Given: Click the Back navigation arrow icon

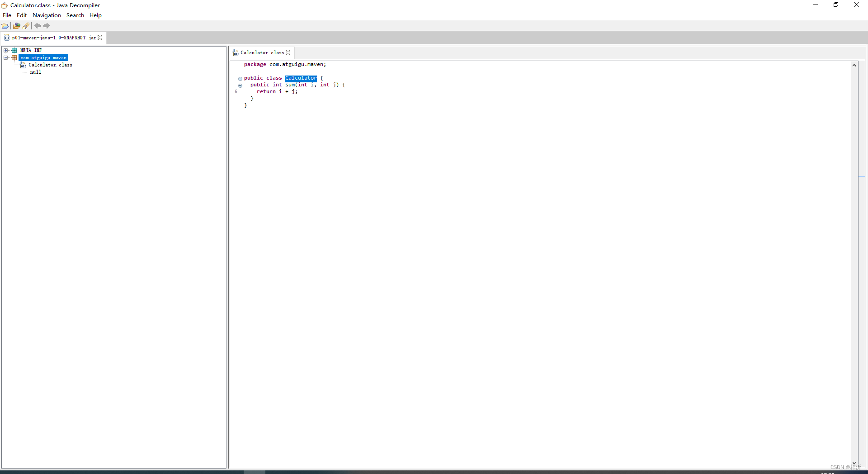Looking at the screenshot, I should click(38, 26).
